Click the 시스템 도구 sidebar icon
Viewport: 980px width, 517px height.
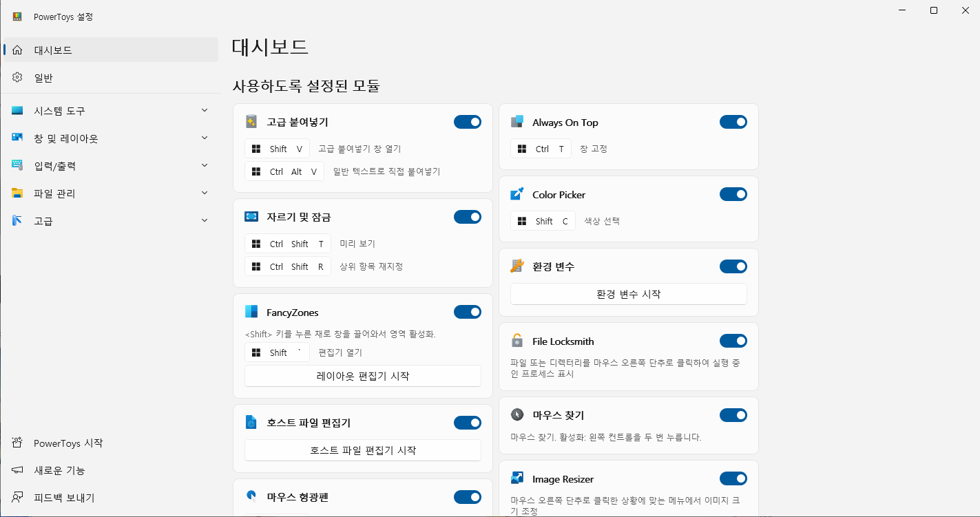18,111
